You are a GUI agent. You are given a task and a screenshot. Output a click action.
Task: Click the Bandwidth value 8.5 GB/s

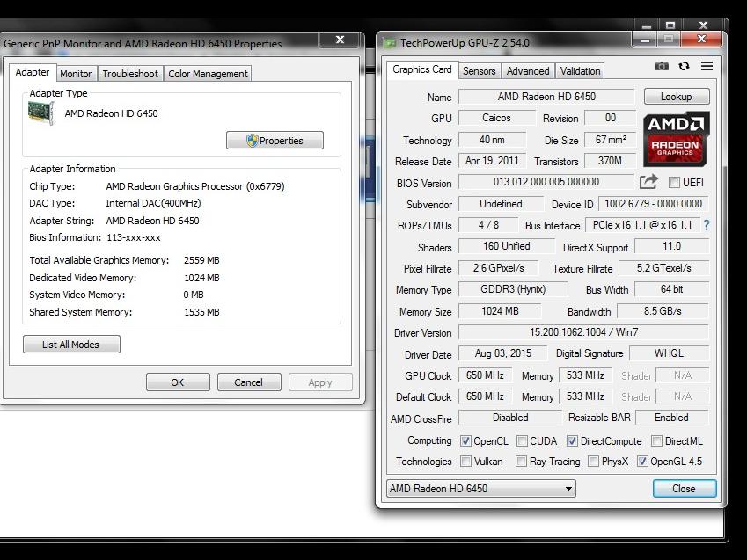[663, 311]
